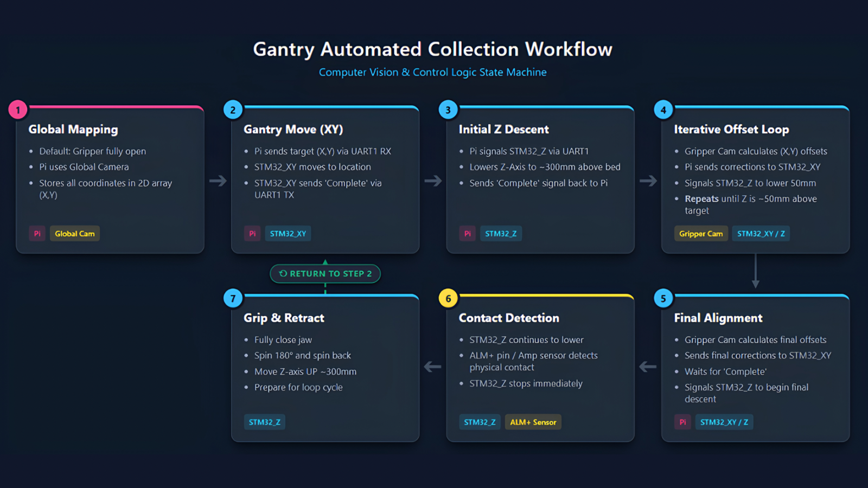Click the yellow step 6 badge
The height and width of the screenshot is (488, 868).
point(448,299)
